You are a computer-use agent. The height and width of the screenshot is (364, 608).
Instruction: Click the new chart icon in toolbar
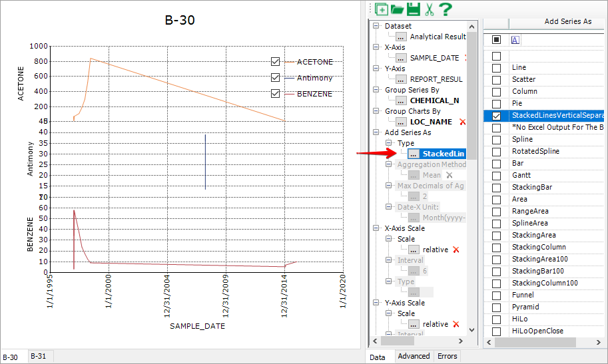382,9
